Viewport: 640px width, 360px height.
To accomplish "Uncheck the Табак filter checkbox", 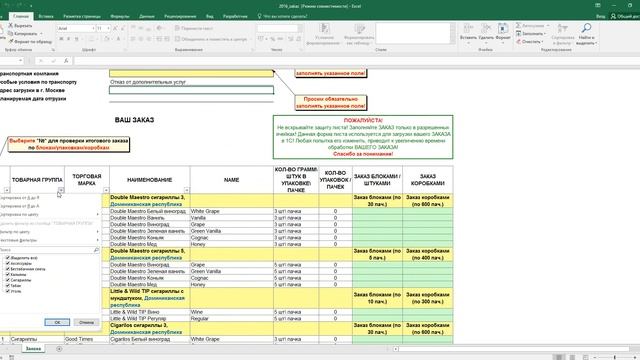I will click(x=8, y=286).
